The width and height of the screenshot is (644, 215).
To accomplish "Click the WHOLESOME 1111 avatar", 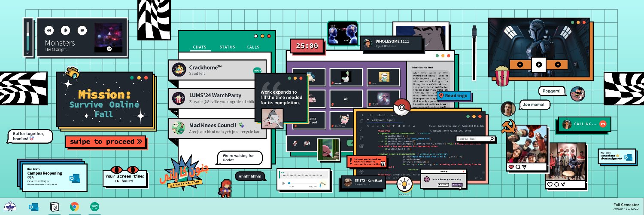I will tap(368, 43).
